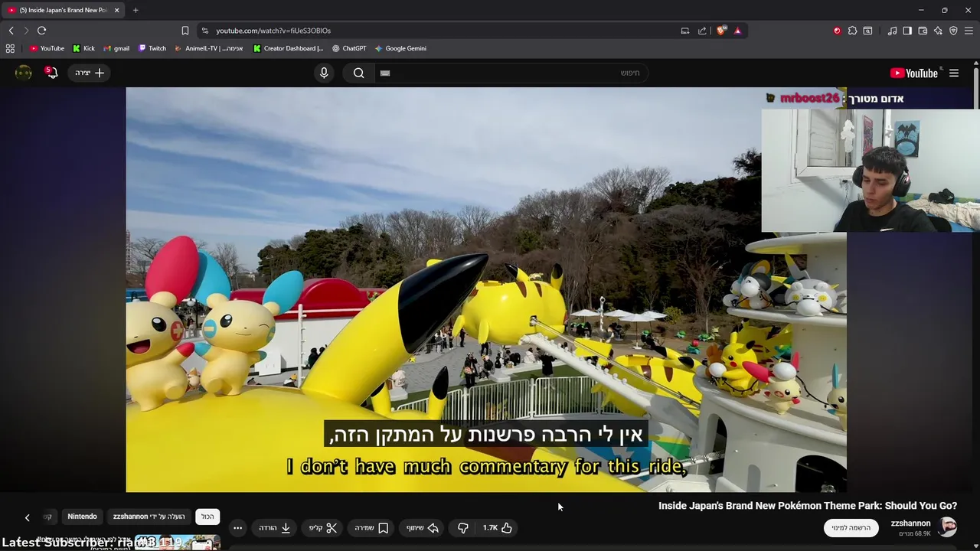Open Brave Rewards triangle icon
The height and width of the screenshot is (551, 980).
coord(737,31)
